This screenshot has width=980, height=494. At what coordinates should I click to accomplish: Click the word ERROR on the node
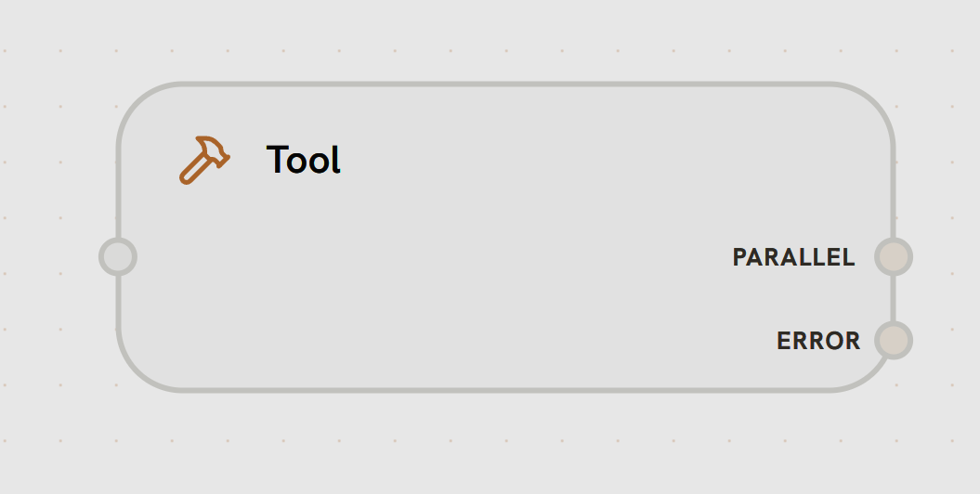coord(818,341)
